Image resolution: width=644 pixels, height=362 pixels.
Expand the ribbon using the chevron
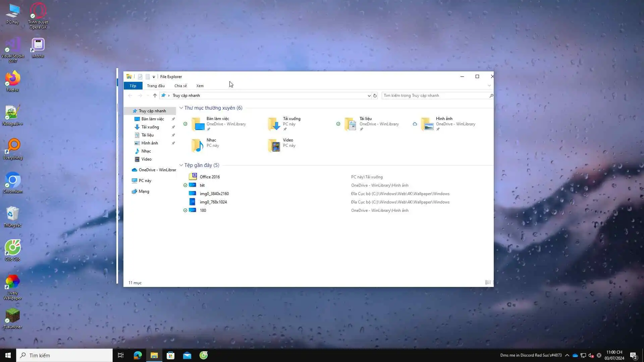(489, 86)
